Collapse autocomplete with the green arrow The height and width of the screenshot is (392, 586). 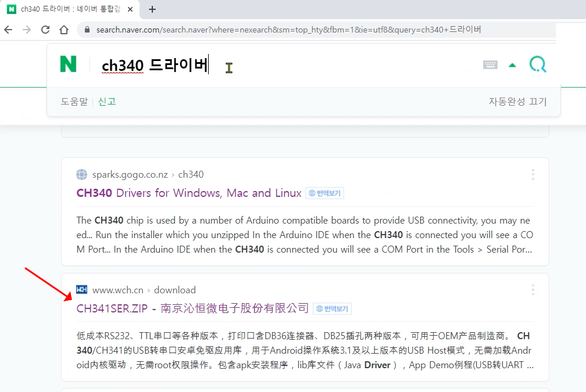(512, 65)
